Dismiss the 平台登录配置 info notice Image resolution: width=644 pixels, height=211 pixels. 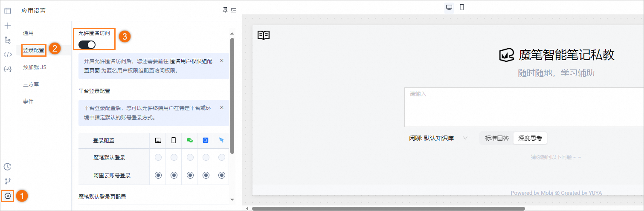(x=221, y=107)
